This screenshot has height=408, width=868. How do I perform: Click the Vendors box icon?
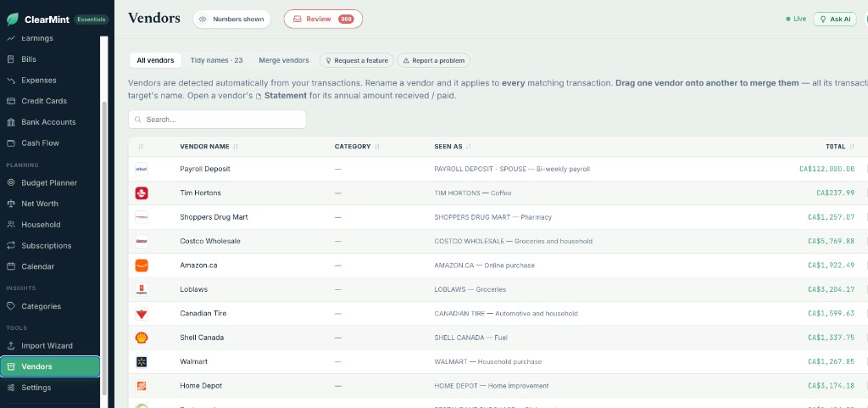(11, 366)
